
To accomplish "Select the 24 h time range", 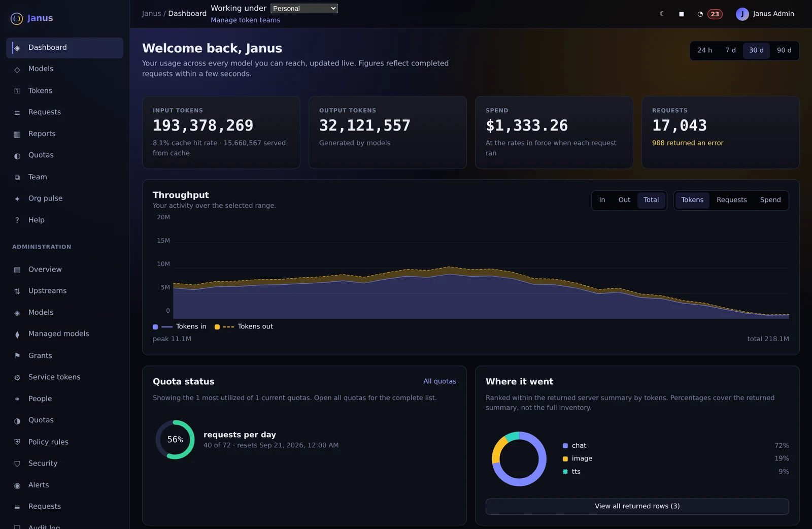I will [704, 50].
